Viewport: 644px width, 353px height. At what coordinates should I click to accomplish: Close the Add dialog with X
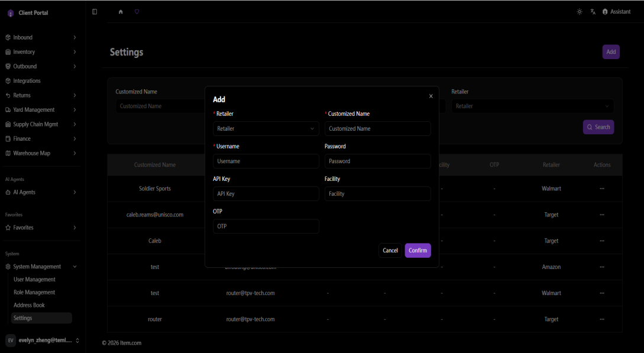point(431,96)
